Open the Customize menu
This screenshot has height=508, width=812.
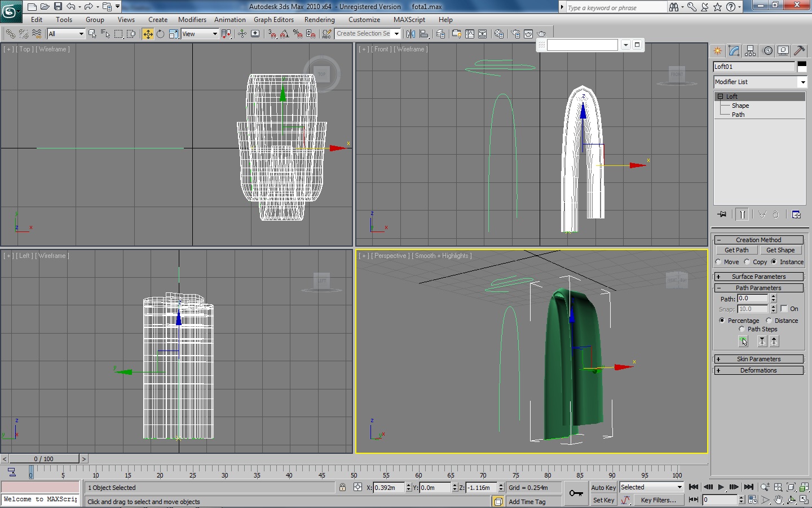[x=364, y=20]
